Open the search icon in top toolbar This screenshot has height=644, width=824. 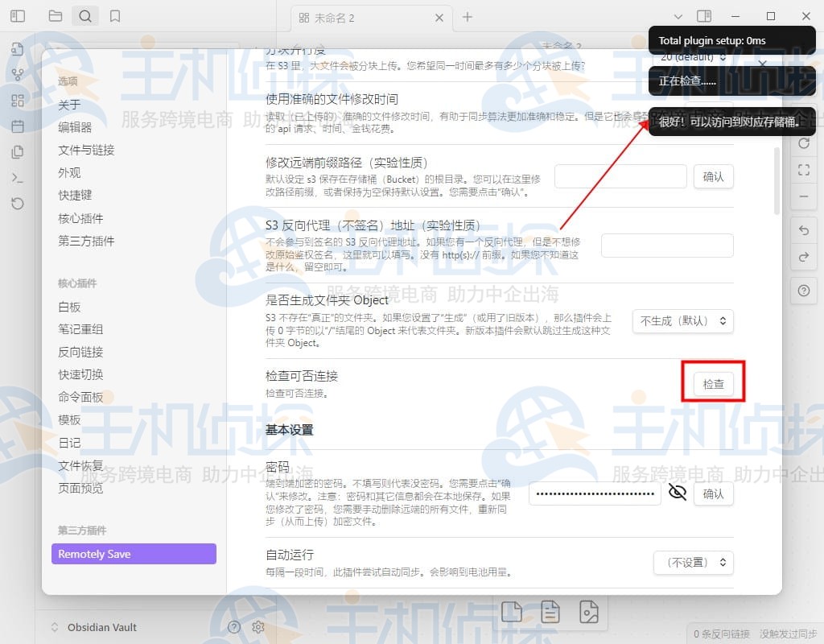(x=85, y=15)
